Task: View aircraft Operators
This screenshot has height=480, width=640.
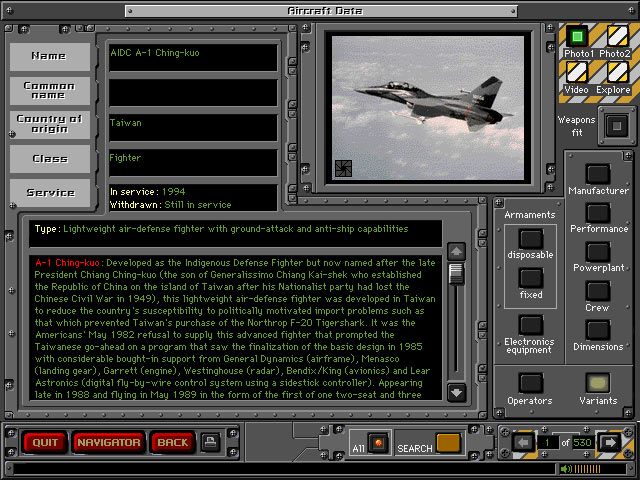Action: (x=531, y=383)
